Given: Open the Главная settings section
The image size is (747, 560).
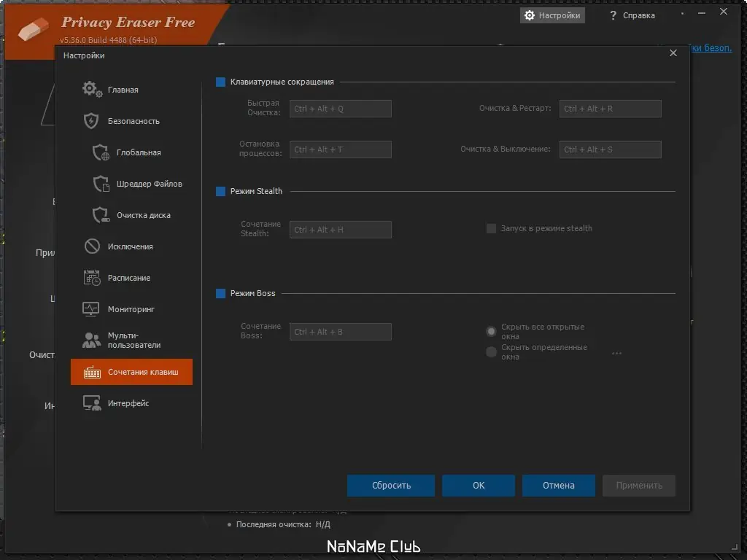Looking at the screenshot, I should tap(131, 90).
